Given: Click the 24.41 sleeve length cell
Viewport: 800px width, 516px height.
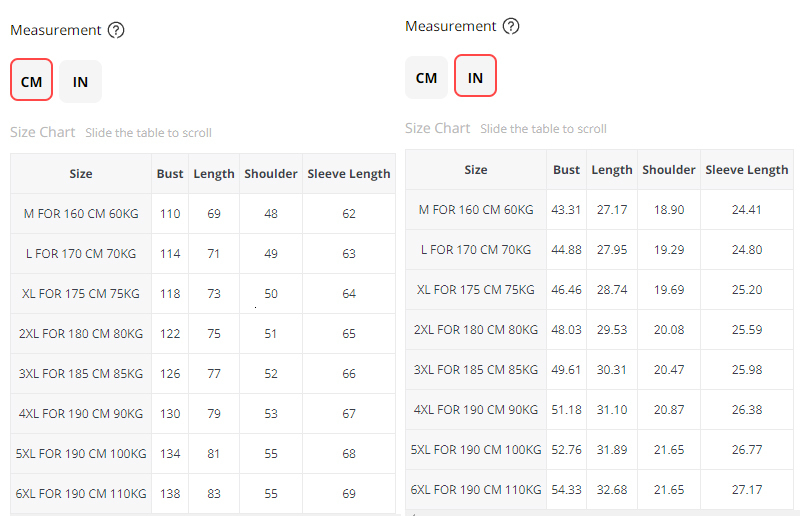Looking at the screenshot, I should [x=746, y=209].
